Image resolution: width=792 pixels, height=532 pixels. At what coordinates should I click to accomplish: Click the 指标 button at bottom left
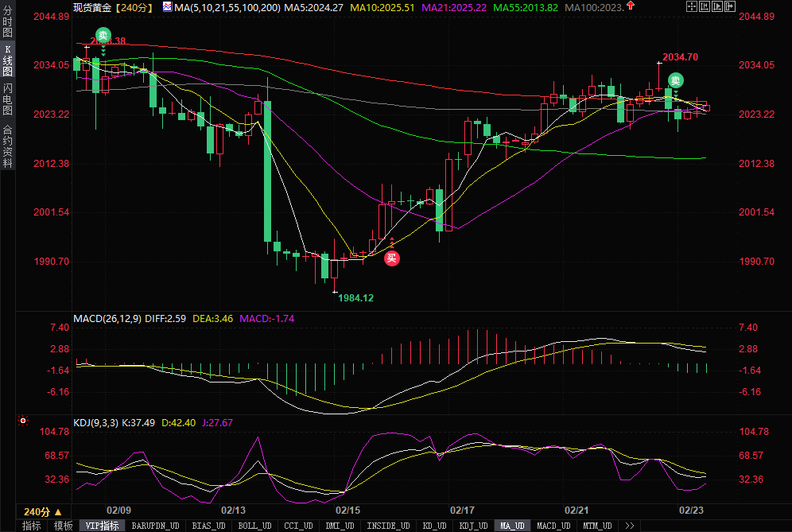pos(32,526)
